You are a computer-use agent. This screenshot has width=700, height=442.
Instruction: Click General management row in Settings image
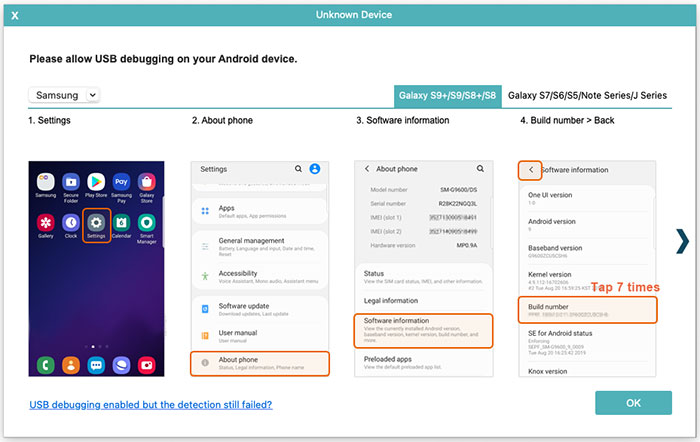click(x=260, y=247)
